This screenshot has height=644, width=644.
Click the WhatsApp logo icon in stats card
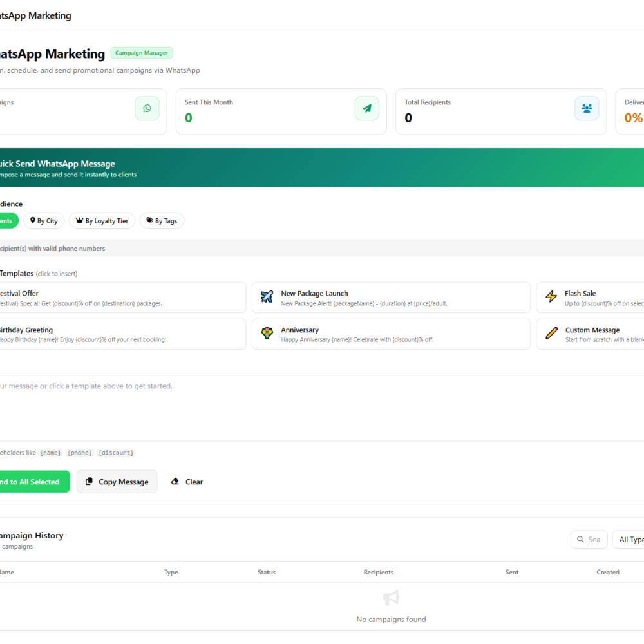click(147, 108)
